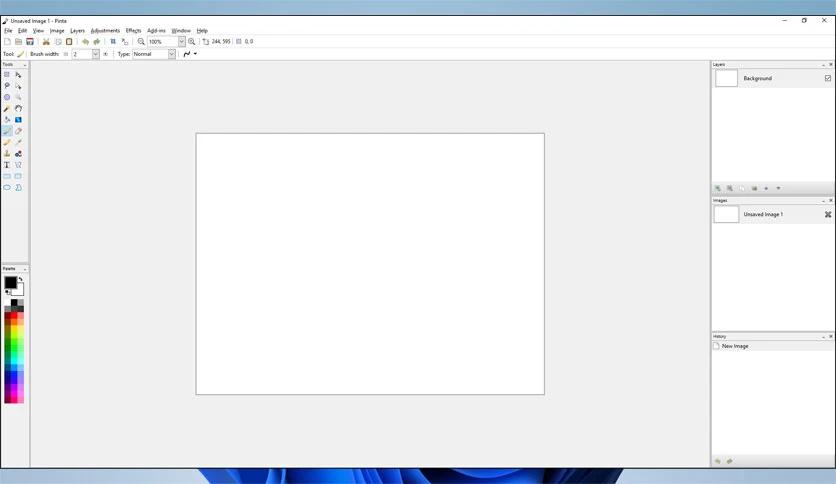Create a new image from toolbar

(7, 42)
